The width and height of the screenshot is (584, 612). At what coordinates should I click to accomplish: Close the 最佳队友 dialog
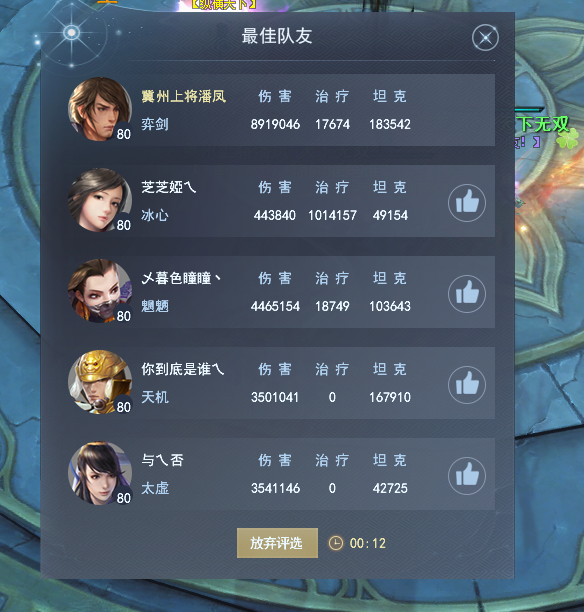pos(485,37)
